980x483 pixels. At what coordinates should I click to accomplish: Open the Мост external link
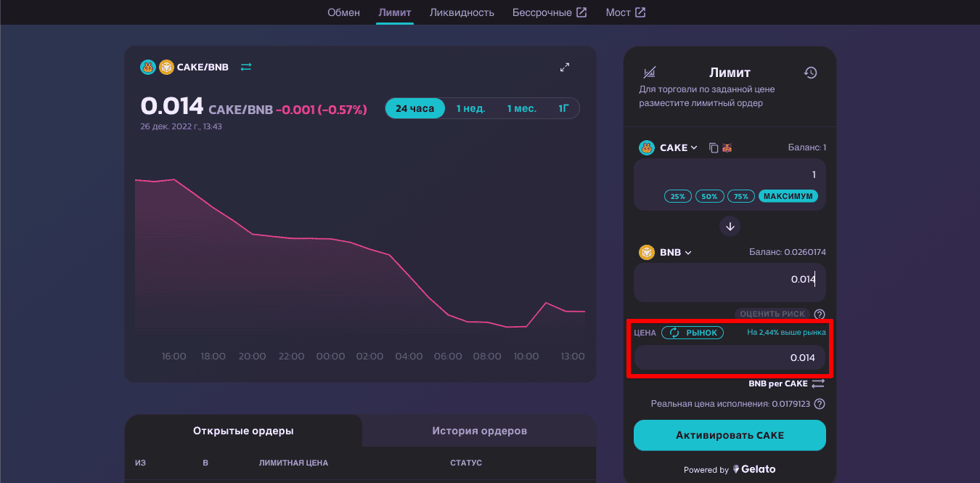(626, 12)
